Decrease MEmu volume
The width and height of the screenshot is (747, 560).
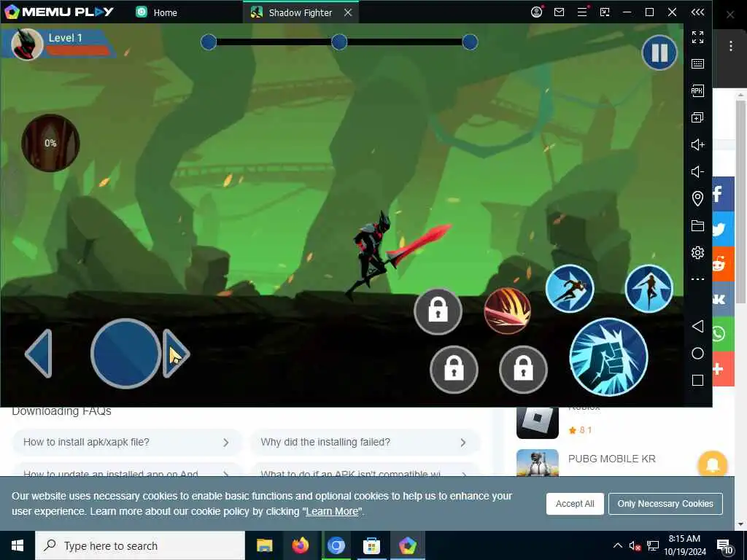697,172
